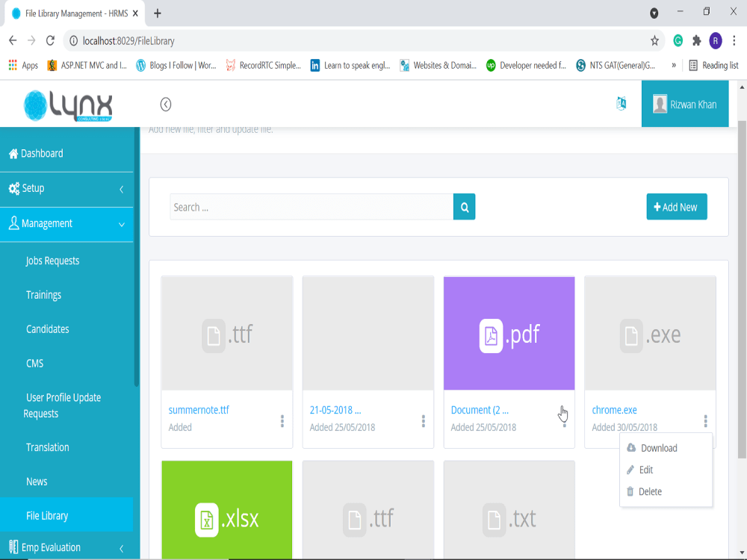Viewport: 747px width, 560px height.
Task: Open Candidates in sidebar
Action: click(x=48, y=329)
